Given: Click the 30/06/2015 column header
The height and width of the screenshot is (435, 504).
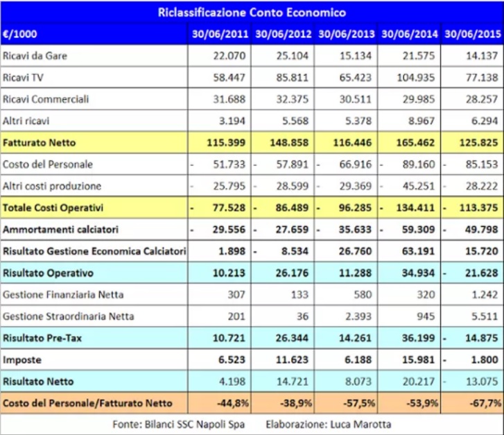Looking at the screenshot, I should [473, 34].
